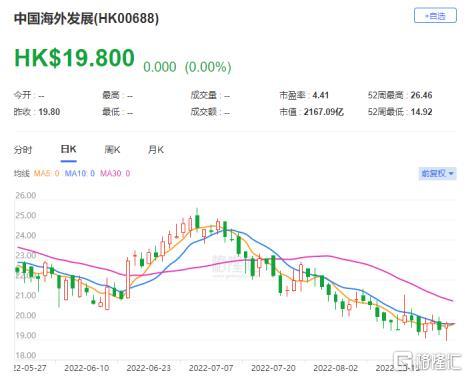Click the (0.00%) change percentage
The width and height of the screenshot is (468, 378).
208,67
